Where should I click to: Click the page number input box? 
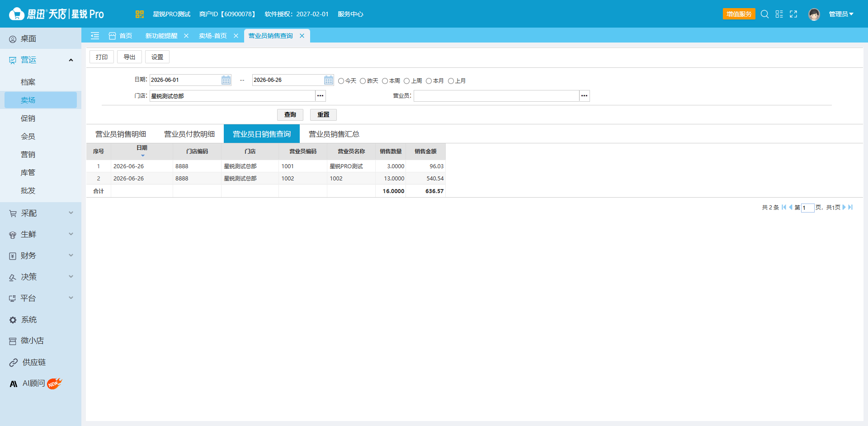[807, 208]
